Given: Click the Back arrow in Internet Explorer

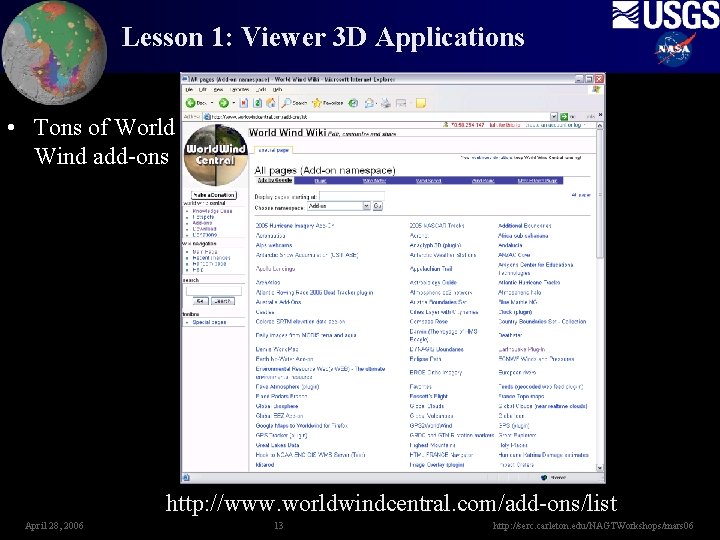Looking at the screenshot, I should tap(191, 103).
